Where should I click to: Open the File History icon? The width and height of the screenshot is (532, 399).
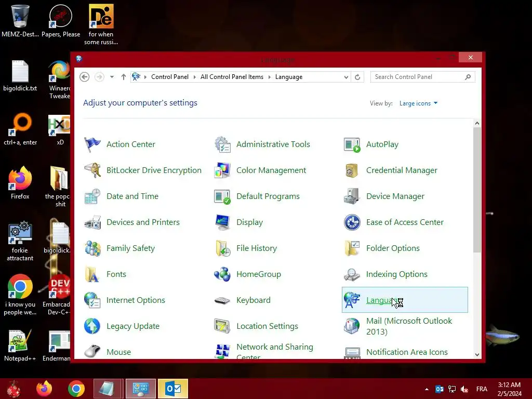[222, 248]
